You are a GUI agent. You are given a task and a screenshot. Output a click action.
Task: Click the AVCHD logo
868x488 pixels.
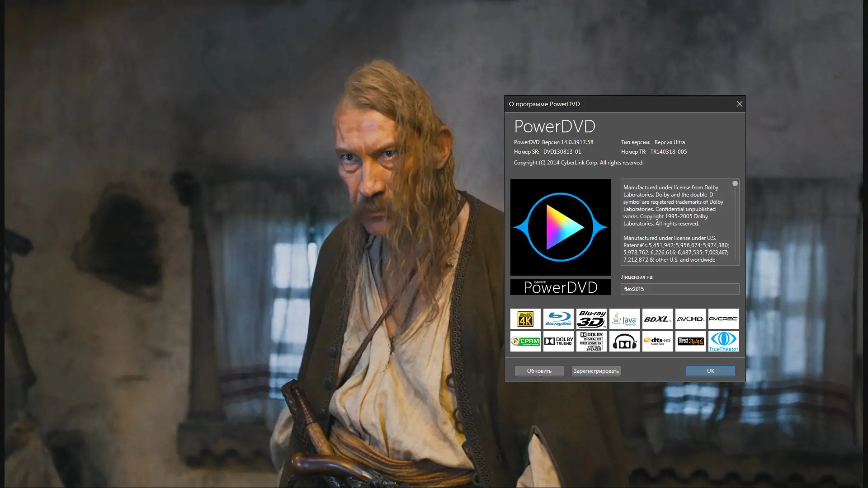pos(690,319)
